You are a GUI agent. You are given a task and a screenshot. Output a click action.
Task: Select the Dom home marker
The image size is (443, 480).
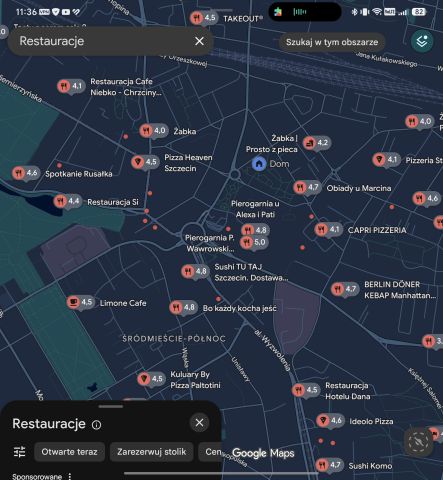tap(259, 164)
